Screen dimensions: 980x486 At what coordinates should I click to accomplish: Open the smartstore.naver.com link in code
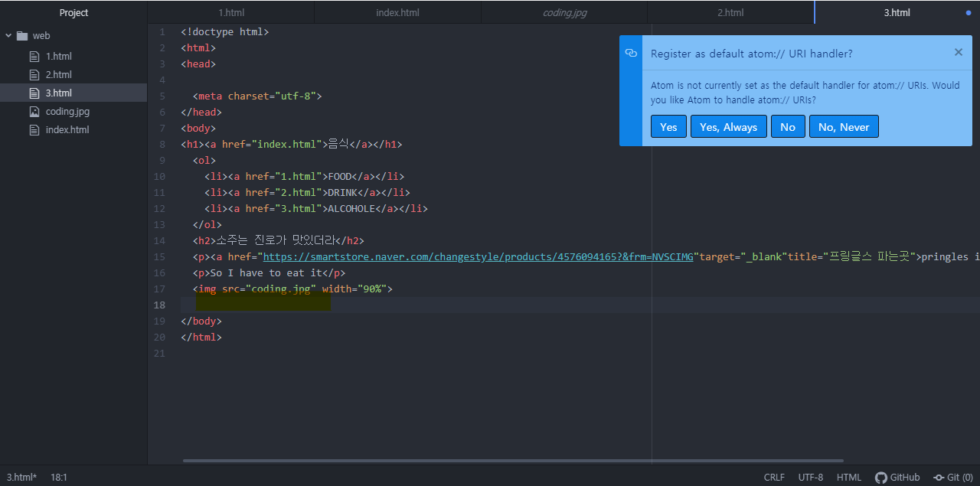click(x=478, y=257)
